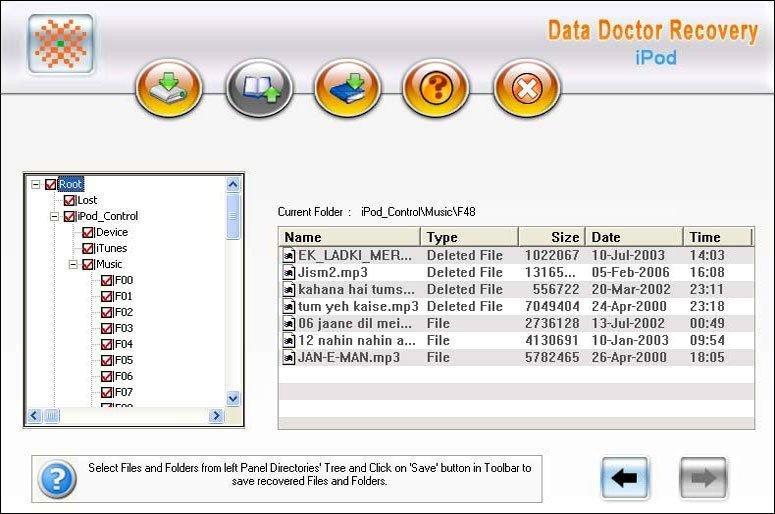Click tree scrollbar down arrow
Image resolution: width=775 pixels, height=514 pixels.
pos(233,398)
